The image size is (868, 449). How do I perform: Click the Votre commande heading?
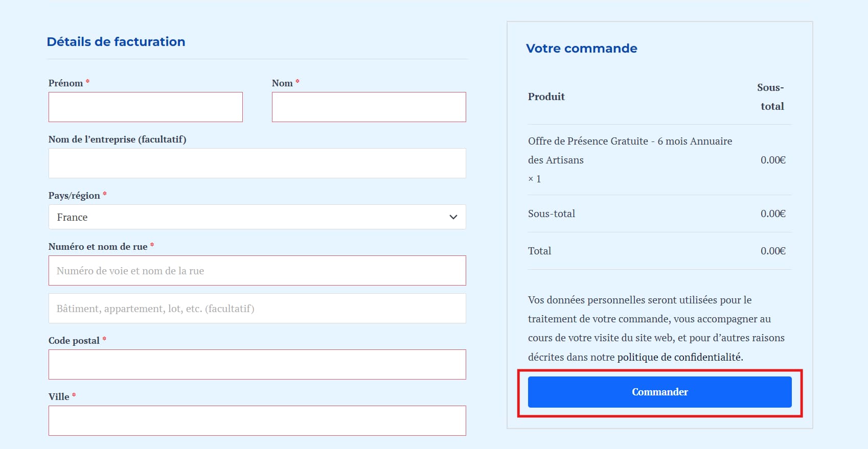pyautogui.click(x=582, y=49)
